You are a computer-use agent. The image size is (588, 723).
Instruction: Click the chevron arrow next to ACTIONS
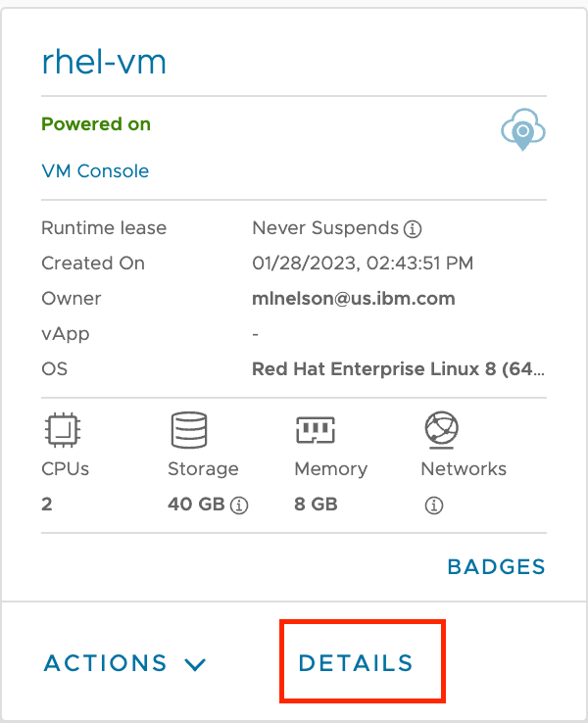195,664
